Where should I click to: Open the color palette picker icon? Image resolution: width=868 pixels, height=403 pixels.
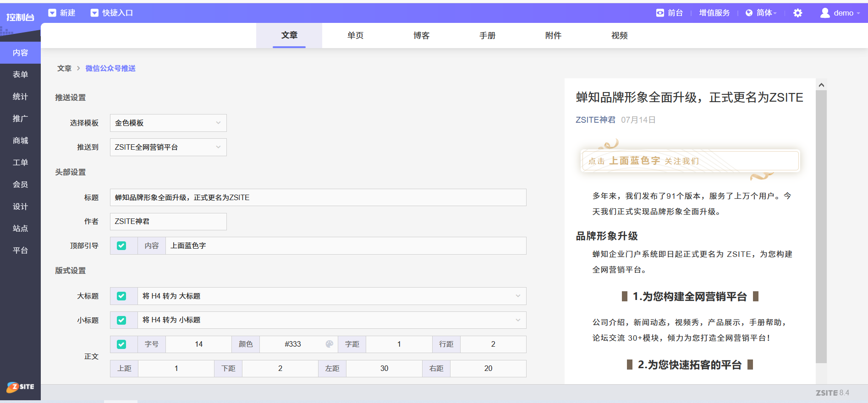(329, 344)
